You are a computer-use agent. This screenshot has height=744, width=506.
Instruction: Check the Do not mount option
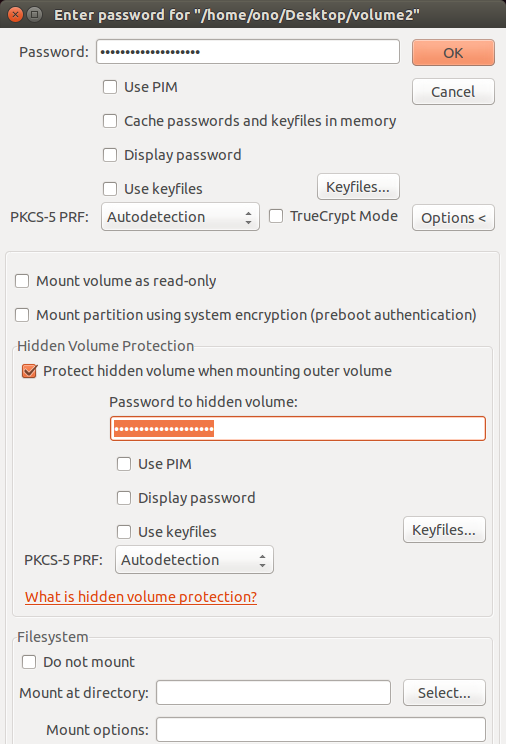click(x=29, y=662)
